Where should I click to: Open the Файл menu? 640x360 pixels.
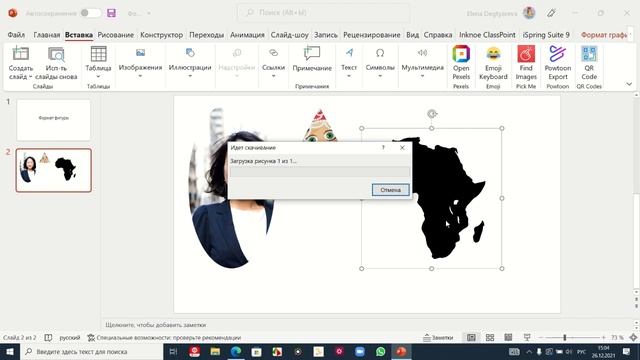point(16,35)
